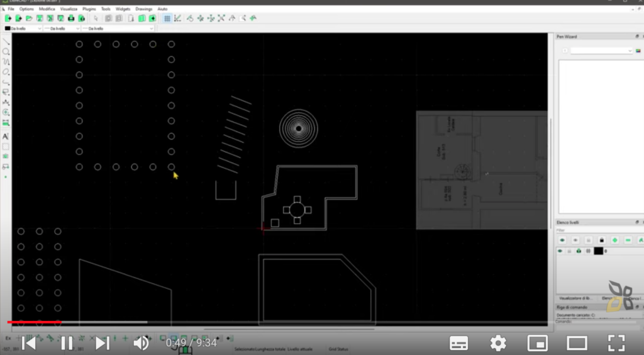Open the Plugins menu
This screenshot has width=644, height=355.
point(89,9)
